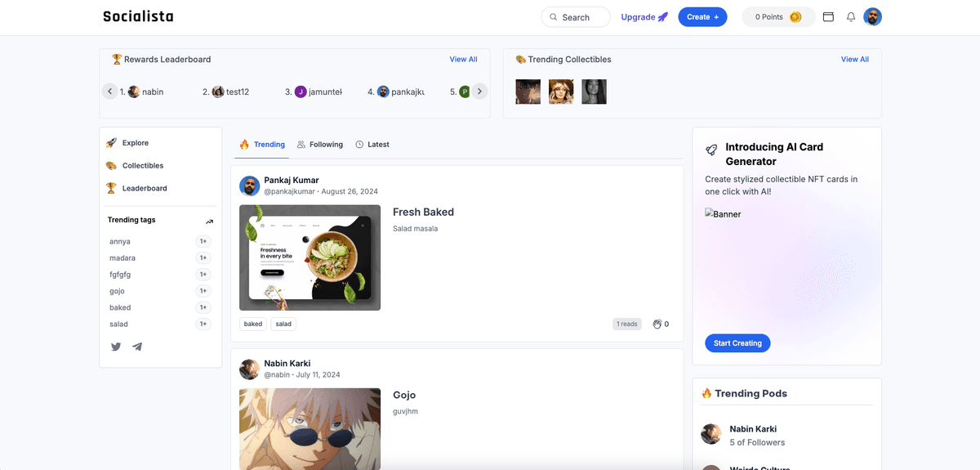This screenshot has width=980, height=470.
Task: Open the Telegram icon link
Action: click(137, 347)
